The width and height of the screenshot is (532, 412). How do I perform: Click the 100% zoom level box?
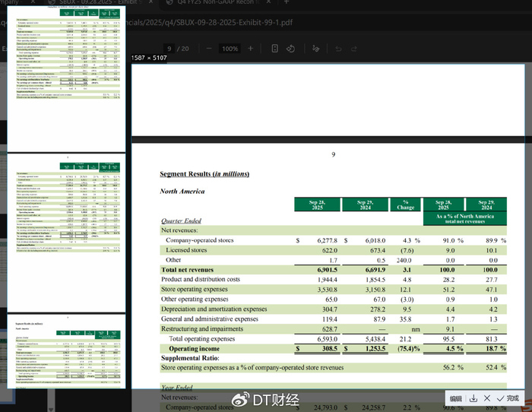coord(229,49)
